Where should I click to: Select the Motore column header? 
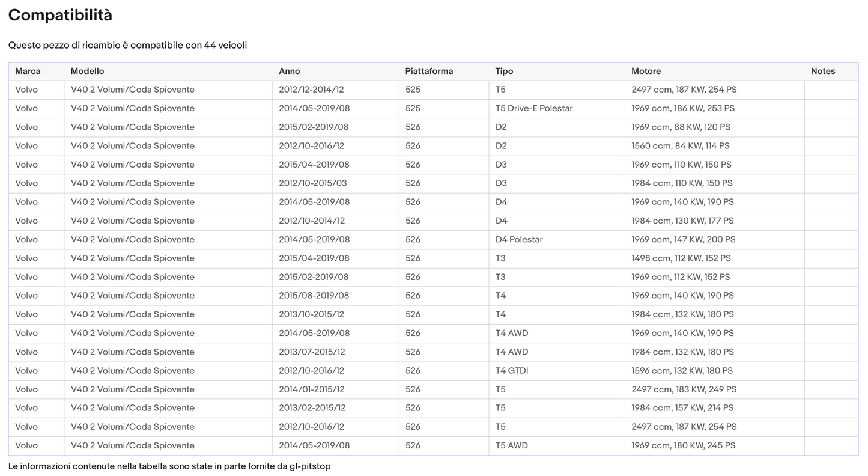[646, 71]
